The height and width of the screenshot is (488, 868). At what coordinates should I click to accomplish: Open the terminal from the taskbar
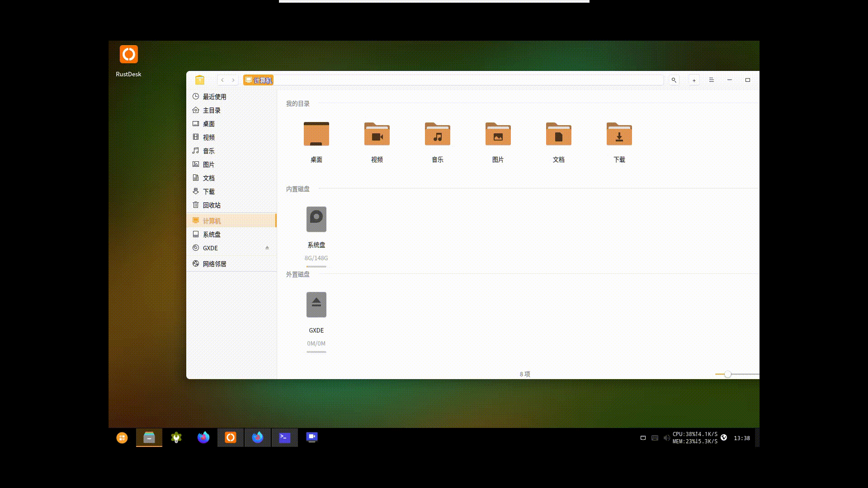click(285, 437)
